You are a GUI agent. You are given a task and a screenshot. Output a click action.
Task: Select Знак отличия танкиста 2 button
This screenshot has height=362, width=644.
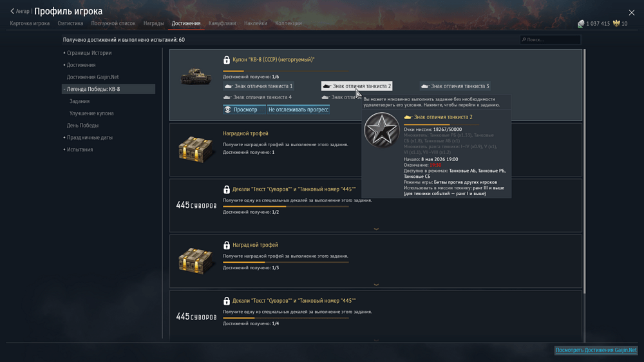tap(357, 86)
